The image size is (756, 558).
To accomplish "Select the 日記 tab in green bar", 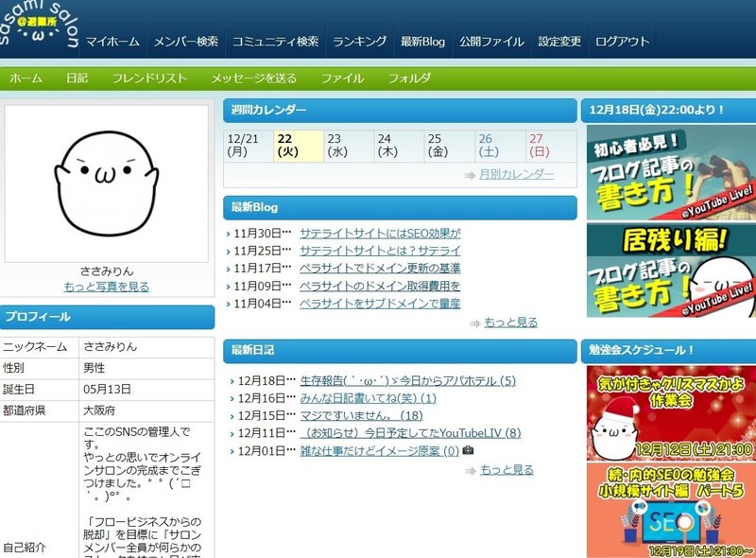I will point(77,78).
